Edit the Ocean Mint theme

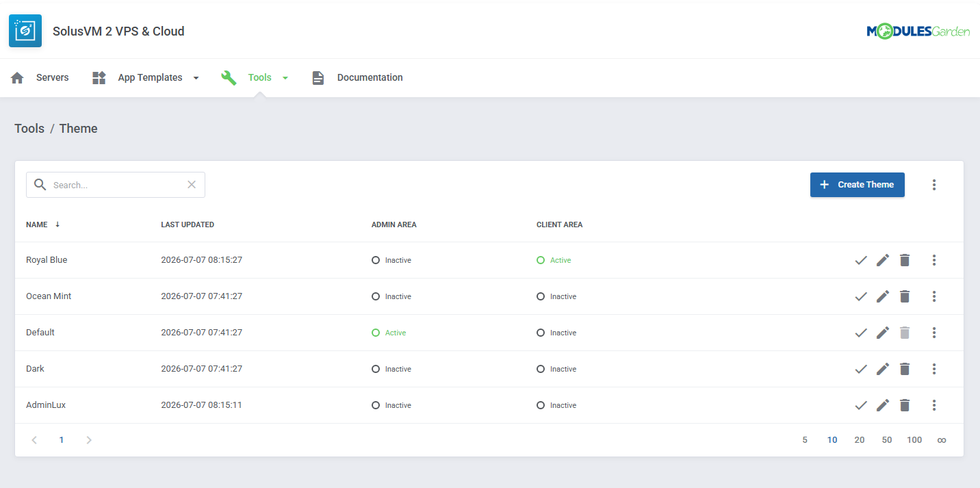883,296
